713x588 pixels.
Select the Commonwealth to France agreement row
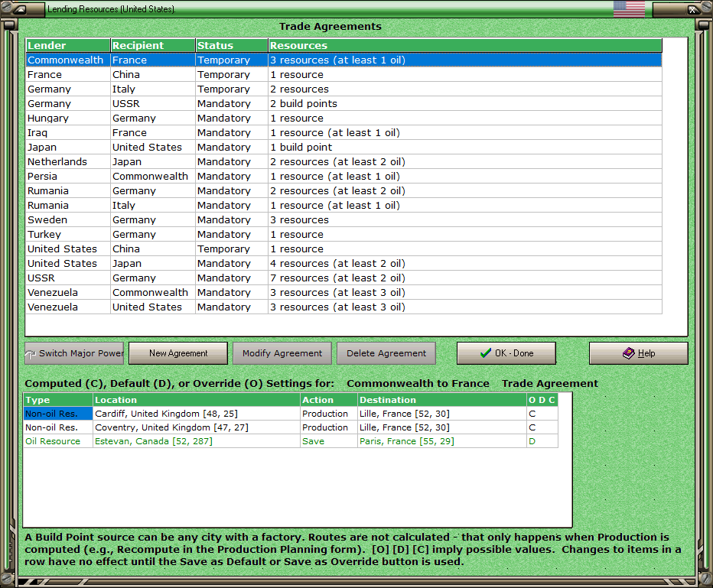click(x=343, y=60)
